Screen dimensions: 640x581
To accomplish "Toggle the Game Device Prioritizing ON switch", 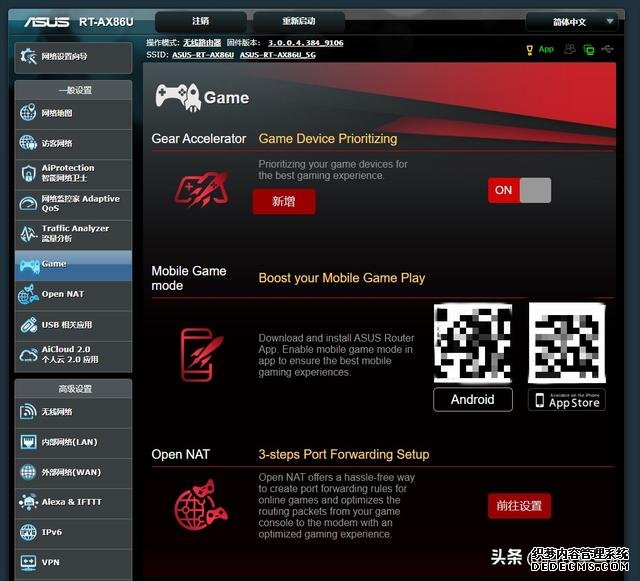I will pyautogui.click(x=519, y=190).
